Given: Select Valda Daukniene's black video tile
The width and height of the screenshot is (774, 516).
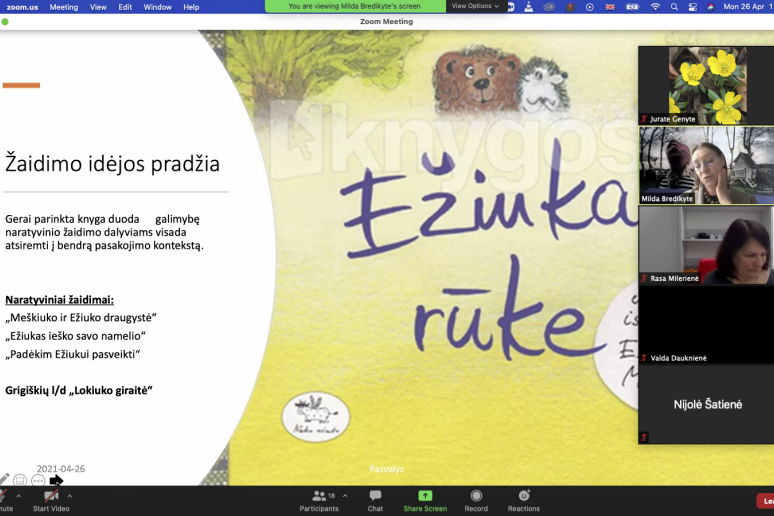Looking at the screenshot, I should point(706,325).
